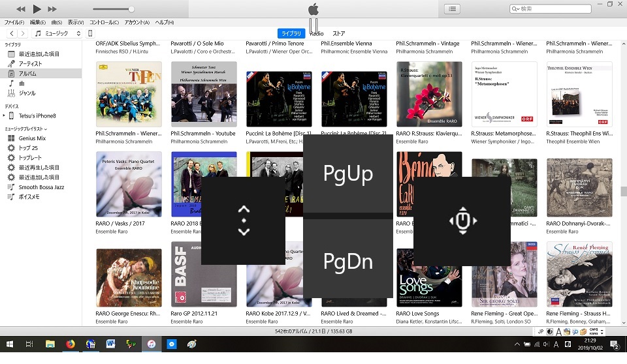This screenshot has height=364, width=627.
Task: Open R.Strauss Theophil Ensemble Wien cover
Action: [579, 95]
